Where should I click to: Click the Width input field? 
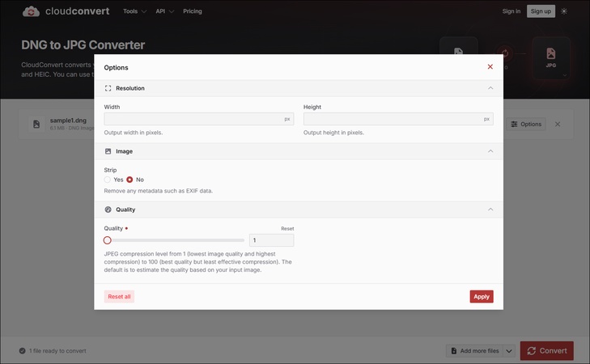coord(198,119)
